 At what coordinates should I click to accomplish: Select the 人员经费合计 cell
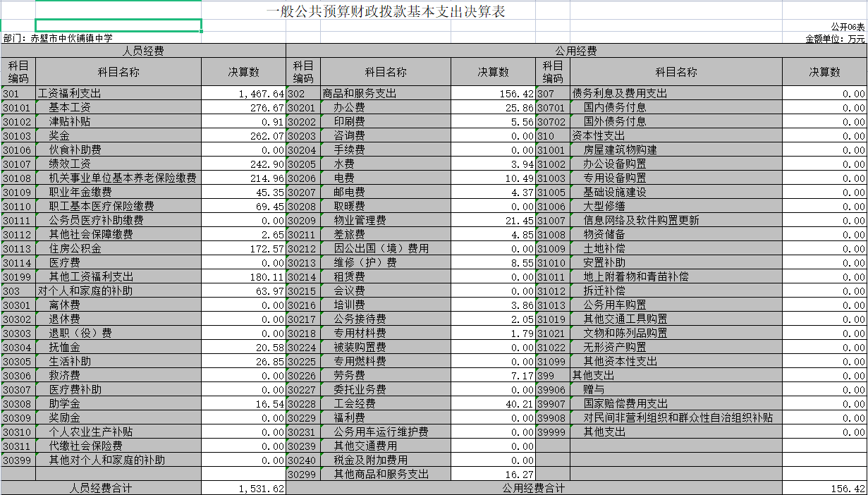pos(101,488)
